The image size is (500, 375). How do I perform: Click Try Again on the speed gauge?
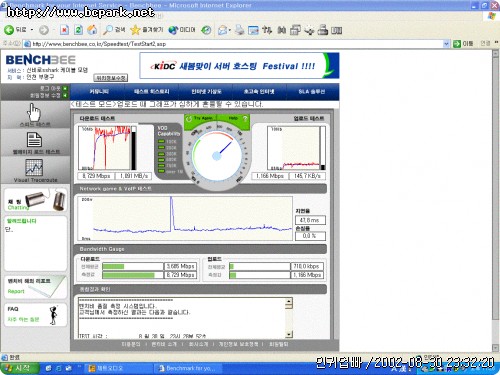point(200,118)
